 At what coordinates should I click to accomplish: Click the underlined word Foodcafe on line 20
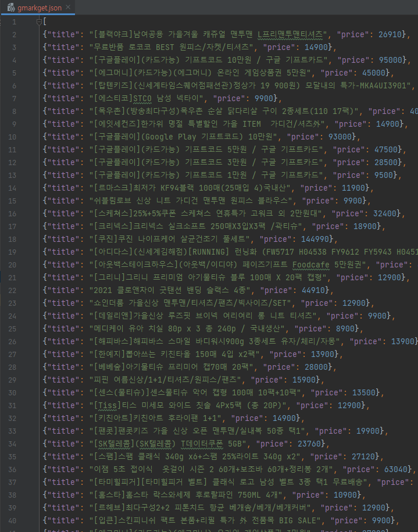click(311, 265)
